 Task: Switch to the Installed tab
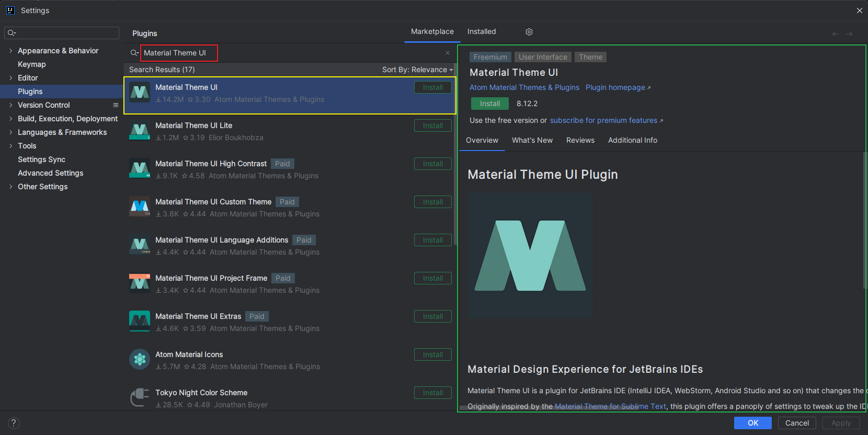(482, 31)
